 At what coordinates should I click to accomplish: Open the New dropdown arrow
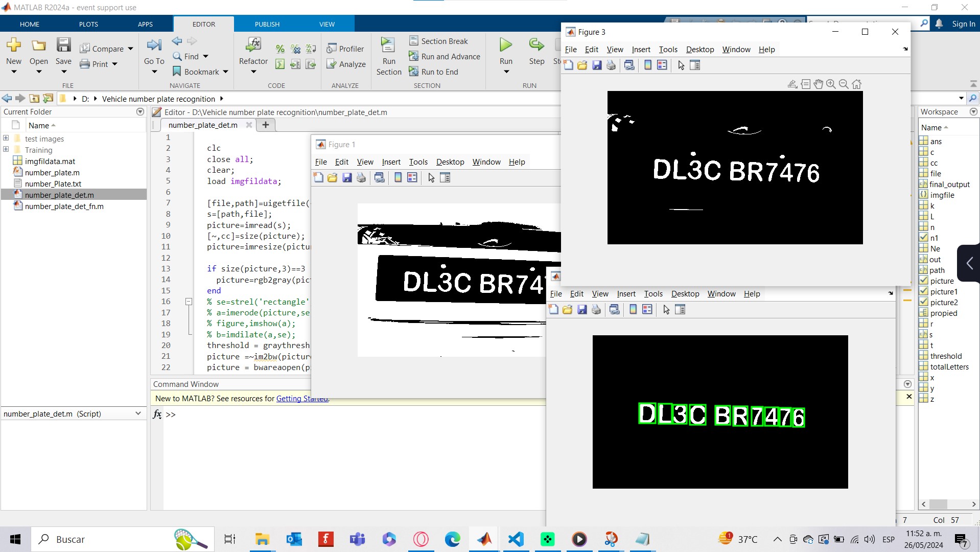(14, 72)
